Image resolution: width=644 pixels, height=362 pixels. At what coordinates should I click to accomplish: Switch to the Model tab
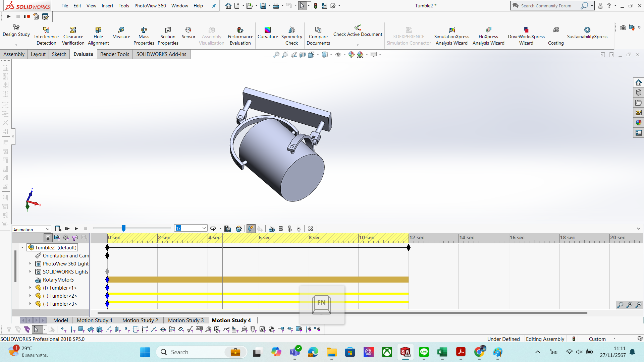tap(61, 320)
